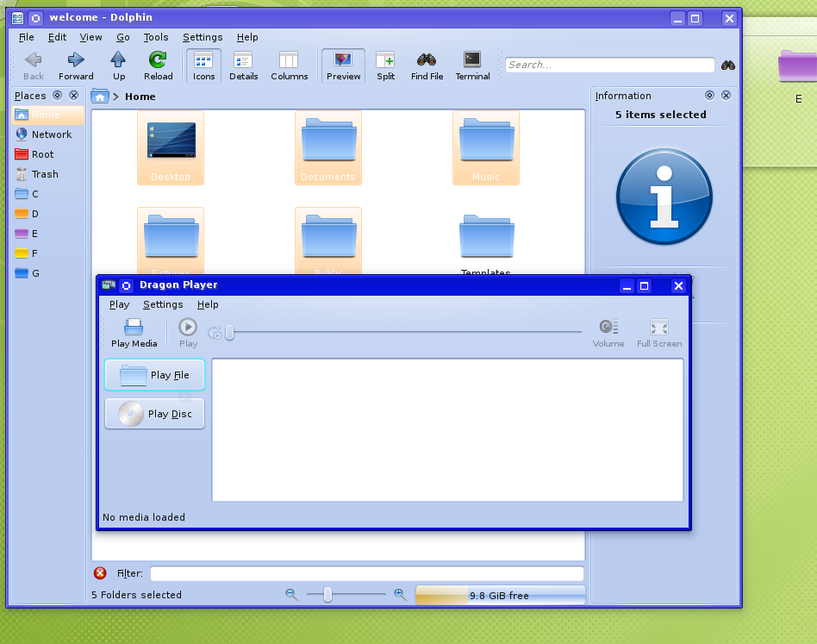Image resolution: width=817 pixels, height=644 pixels.
Task: Open Dolphin Settings menu
Action: click(x=203, y=37)
